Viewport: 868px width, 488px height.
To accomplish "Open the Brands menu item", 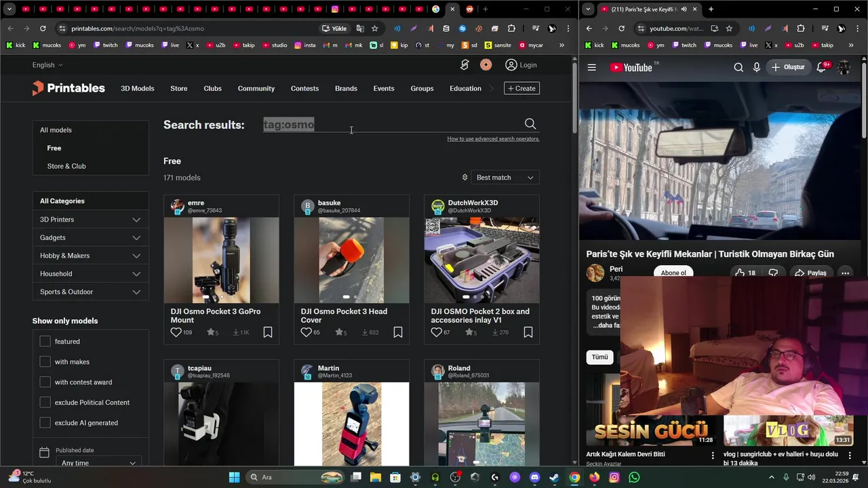I will click(x=346, y=88).
